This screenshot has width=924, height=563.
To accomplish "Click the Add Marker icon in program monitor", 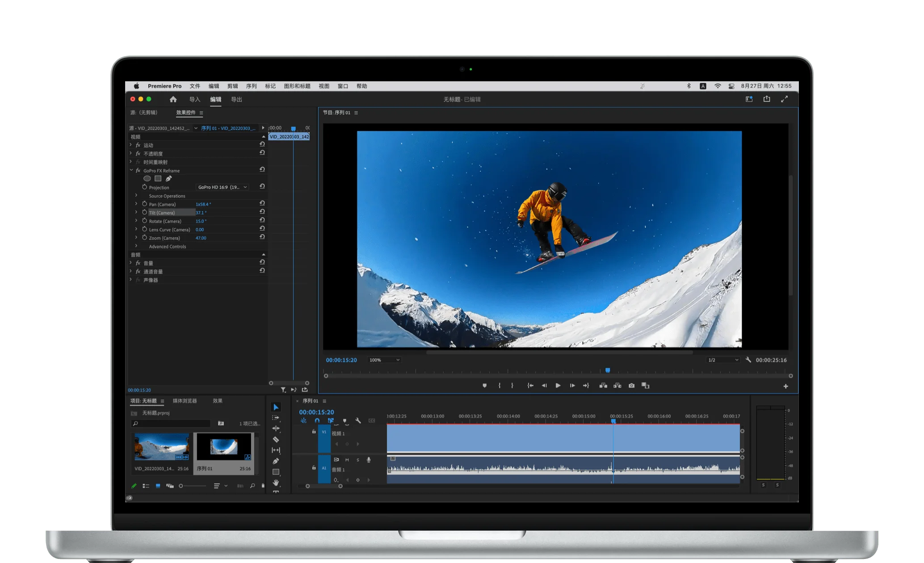I will 484,386.
